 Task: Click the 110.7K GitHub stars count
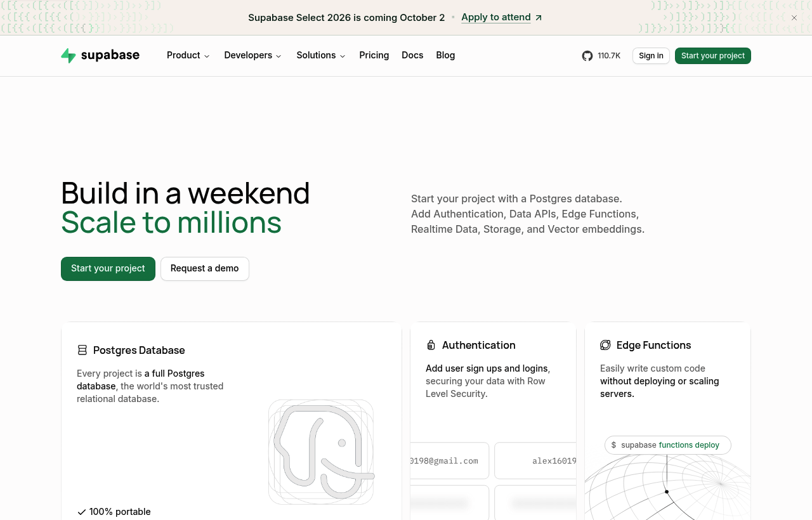609,56
